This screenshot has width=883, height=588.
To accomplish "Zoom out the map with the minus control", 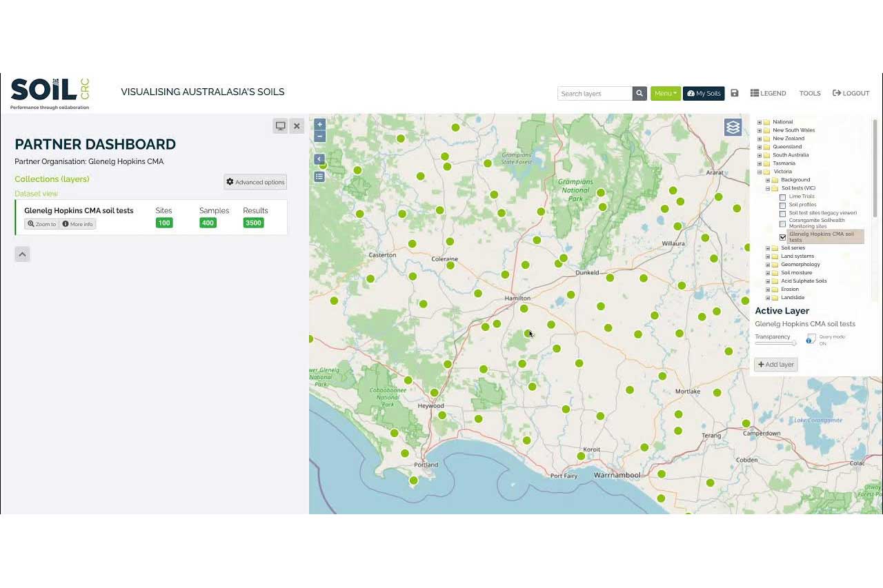I will click(x=319, y=136).
